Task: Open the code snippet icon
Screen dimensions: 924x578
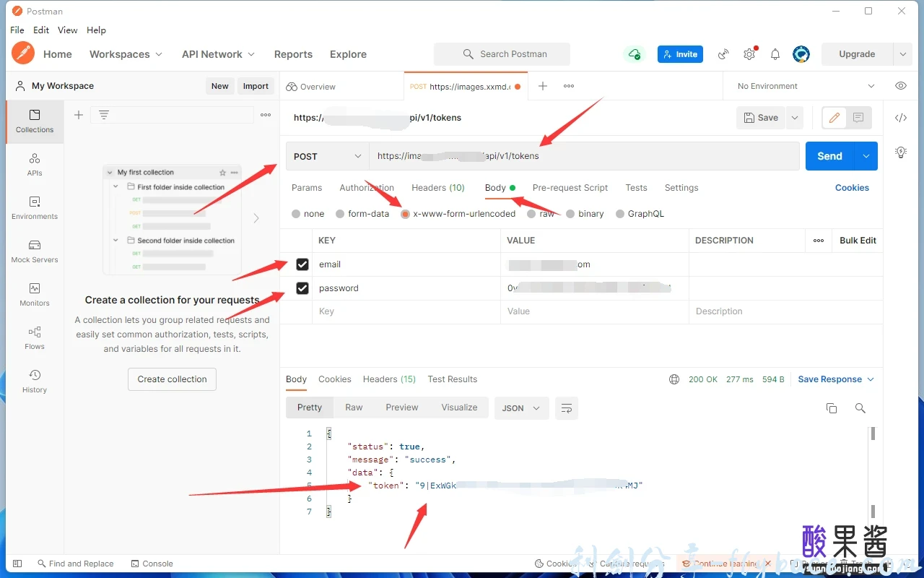Action: (901, 118)
